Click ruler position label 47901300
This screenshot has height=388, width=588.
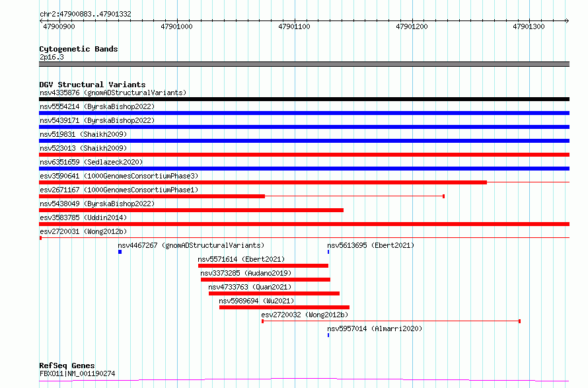click(x=529, y=26)
